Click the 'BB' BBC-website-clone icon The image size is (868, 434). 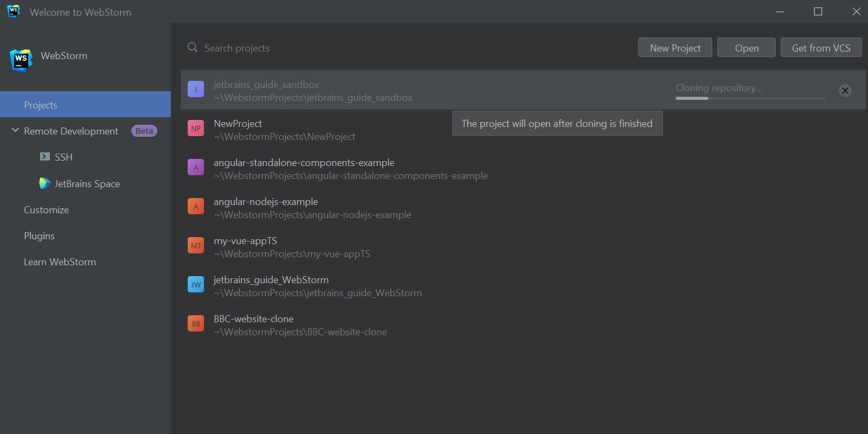click(x=196, y=323)
